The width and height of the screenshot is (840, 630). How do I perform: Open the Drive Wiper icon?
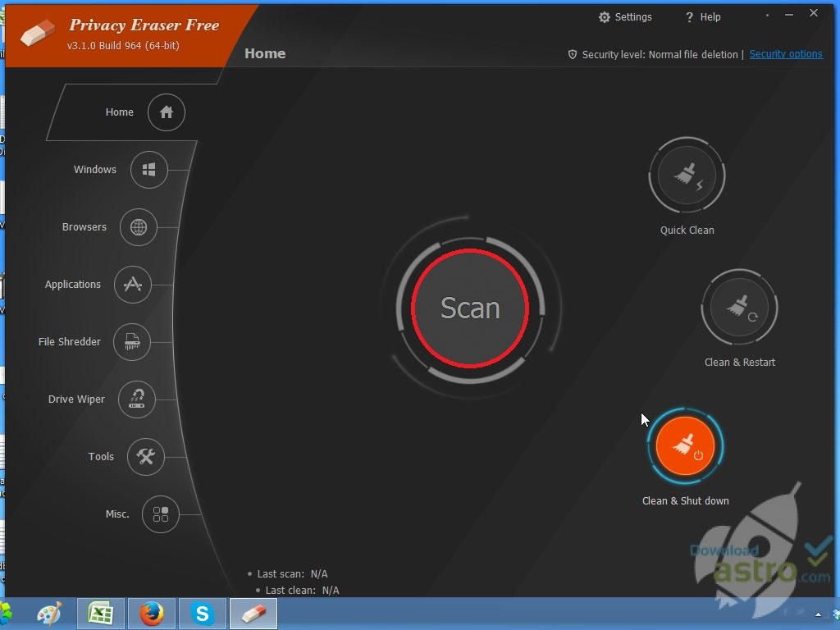tap(137, 399)
